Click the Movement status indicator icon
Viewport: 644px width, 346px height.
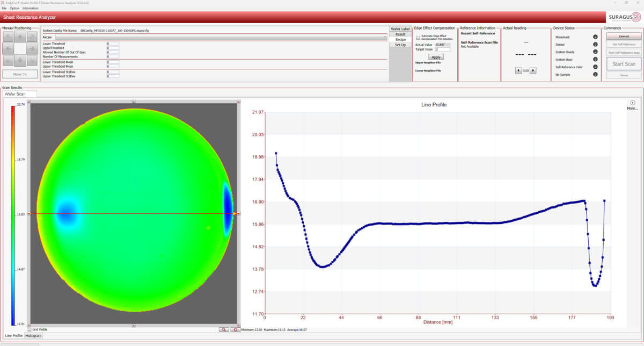coord(595,37)
